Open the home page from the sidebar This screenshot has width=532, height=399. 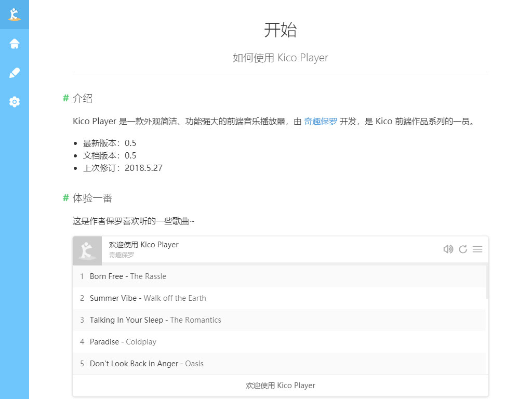pos(14,44)
